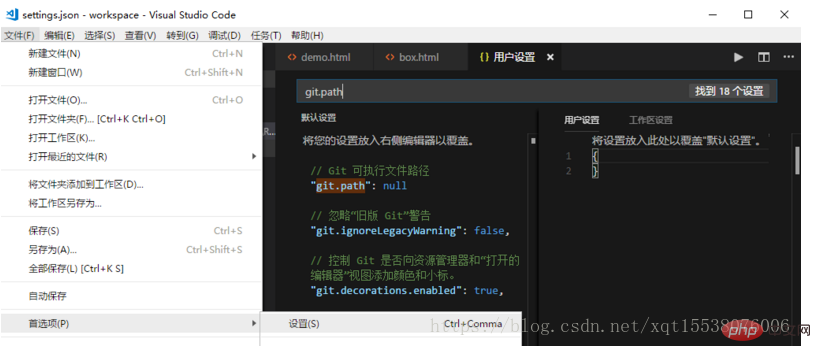Click the git.path settings search box
This screenshot has width=821, height=363.
(537, 91)
